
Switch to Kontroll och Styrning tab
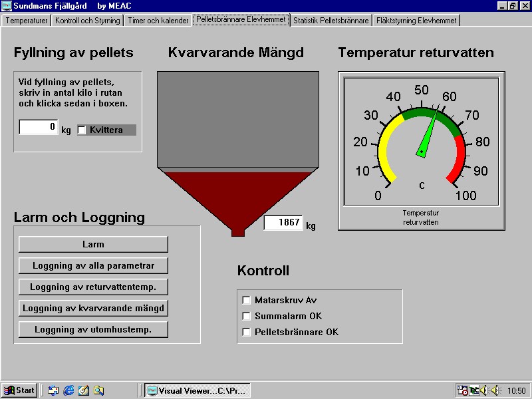tap(88, 21)
